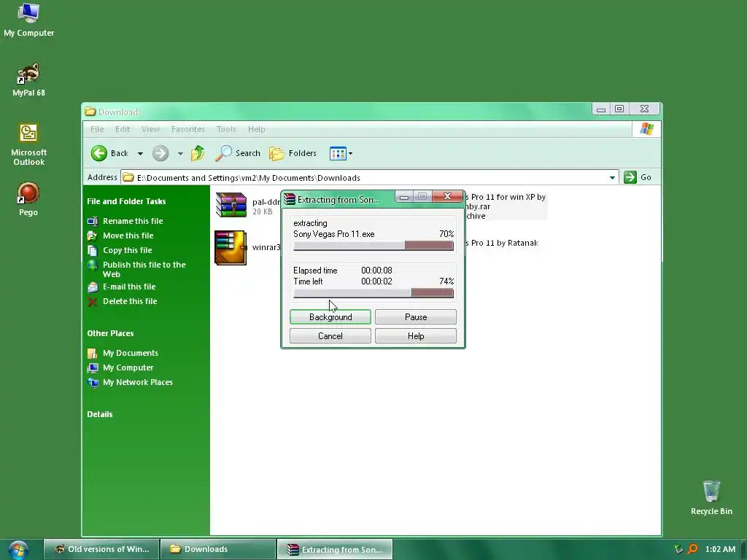Publish this file to the Web
The width and height of the screenshot is (747, 560).
[144, 270]
